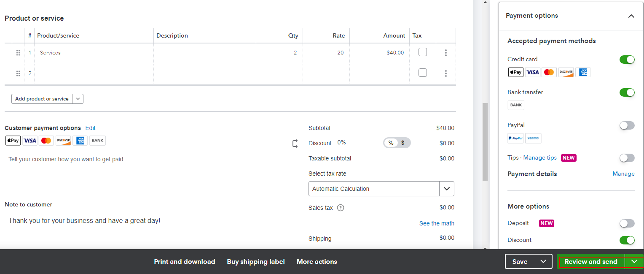Expand the Add product or service dropdown arrow
This screenshot has width=644, height=274.
click(x=78, y=98)
